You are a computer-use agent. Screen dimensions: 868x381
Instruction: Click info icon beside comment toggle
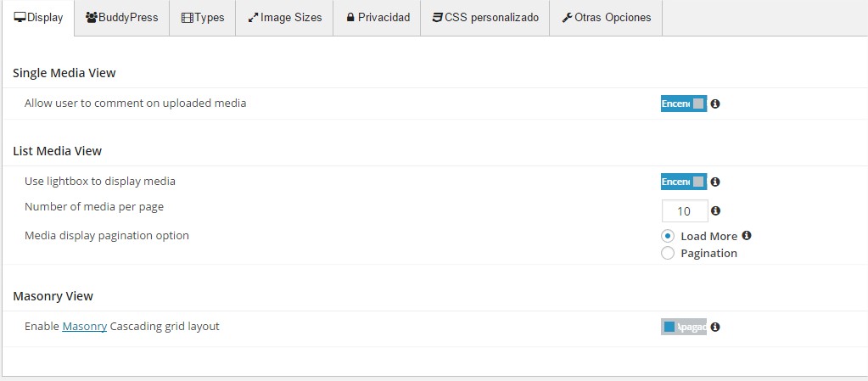(715, 104)
